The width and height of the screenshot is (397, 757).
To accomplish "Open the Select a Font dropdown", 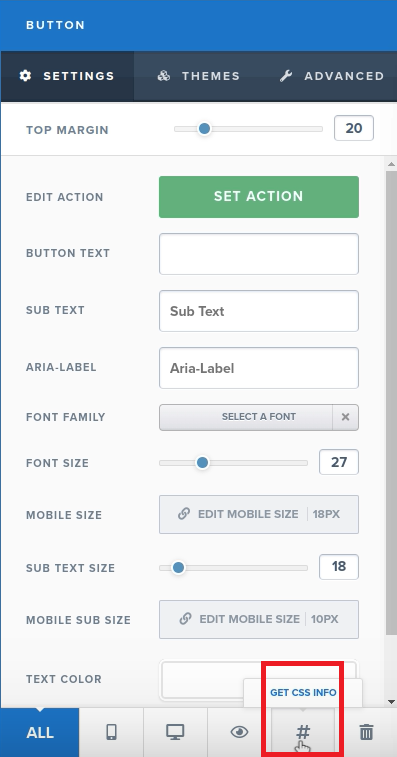I will click(x=246, y=417).
